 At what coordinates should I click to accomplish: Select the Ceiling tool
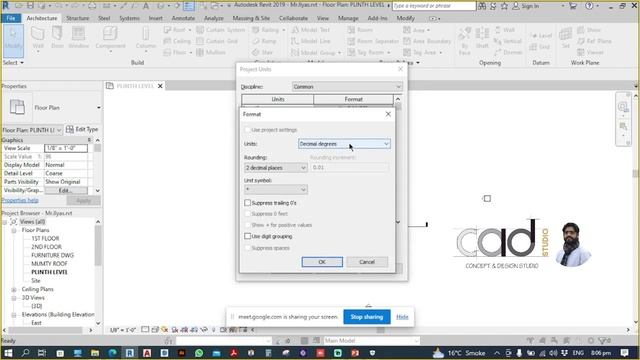[177, 41]
